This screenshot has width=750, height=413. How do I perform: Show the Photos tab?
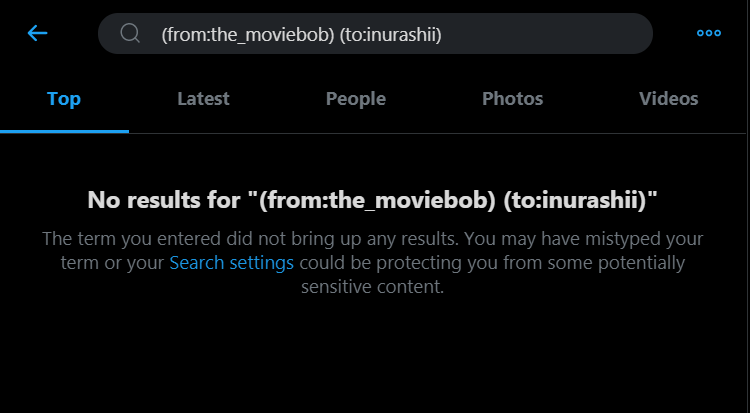pos(512,99)
